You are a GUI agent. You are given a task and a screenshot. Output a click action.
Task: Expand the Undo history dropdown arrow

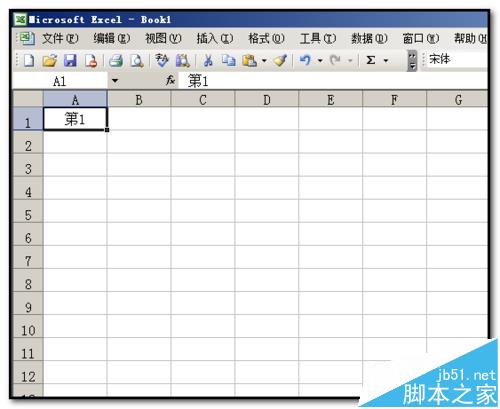click(320, 61)
